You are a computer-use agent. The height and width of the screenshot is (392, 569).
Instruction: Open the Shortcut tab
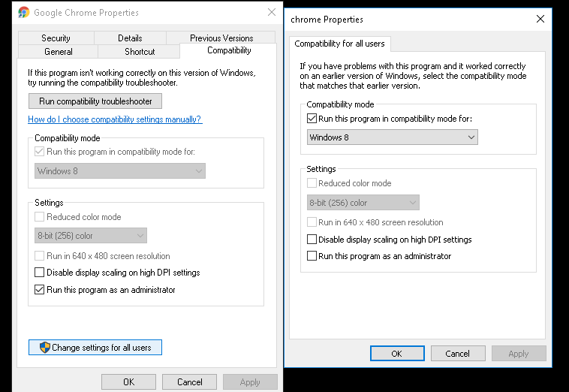tap(140, 52)
